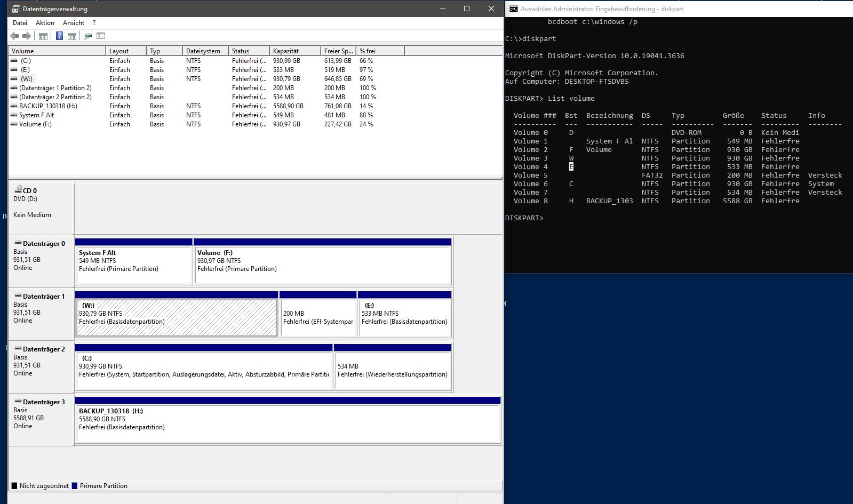Sort by the Typ column header
Image resolution: width=853 pixels, height=504 pixels.
pyautogui.click(x=164, y=51)
